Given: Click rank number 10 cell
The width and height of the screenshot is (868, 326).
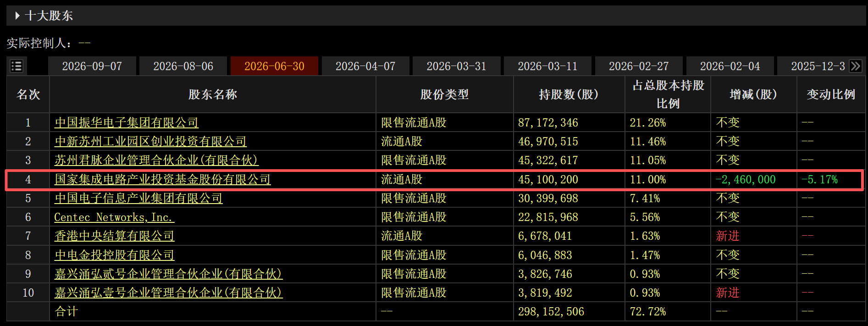Looking at the screenshot, I should point(28,293).
